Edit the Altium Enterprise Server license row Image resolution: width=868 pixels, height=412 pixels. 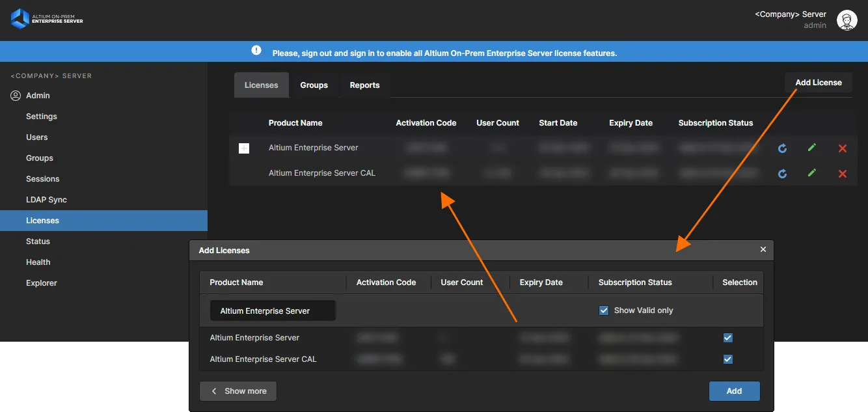(811, 148)
